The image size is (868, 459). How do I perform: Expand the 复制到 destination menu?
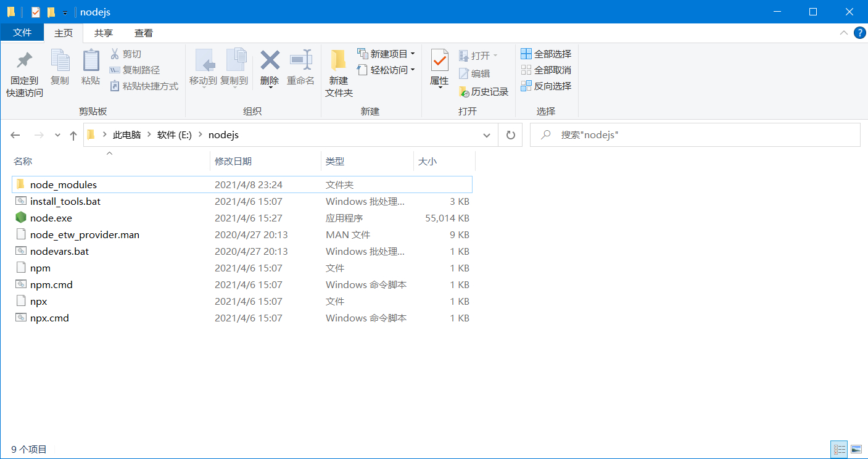234,88
